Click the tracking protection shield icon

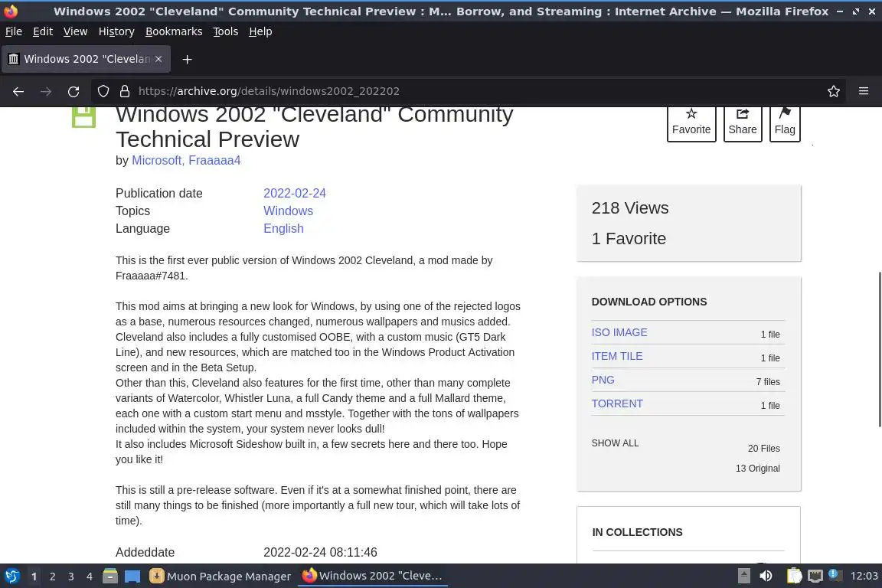point(103,91)
